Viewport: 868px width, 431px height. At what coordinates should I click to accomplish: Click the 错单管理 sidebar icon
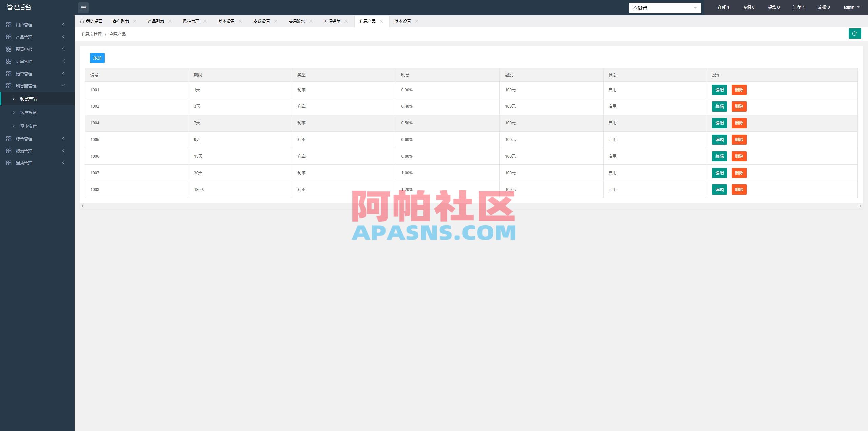(9, 73)
